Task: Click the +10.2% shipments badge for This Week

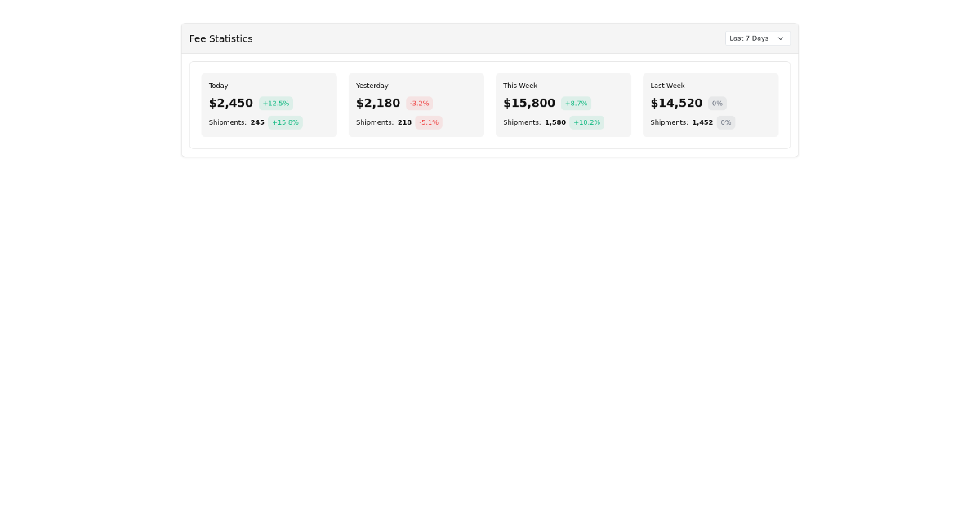Action: click(586, 122)
